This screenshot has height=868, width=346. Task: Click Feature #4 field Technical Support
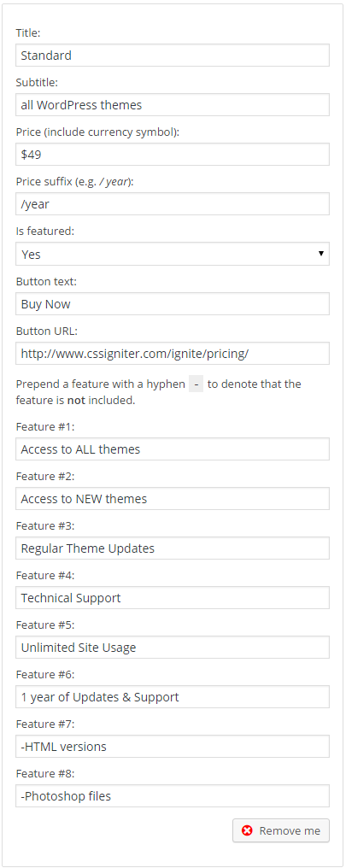pos(173,598)
